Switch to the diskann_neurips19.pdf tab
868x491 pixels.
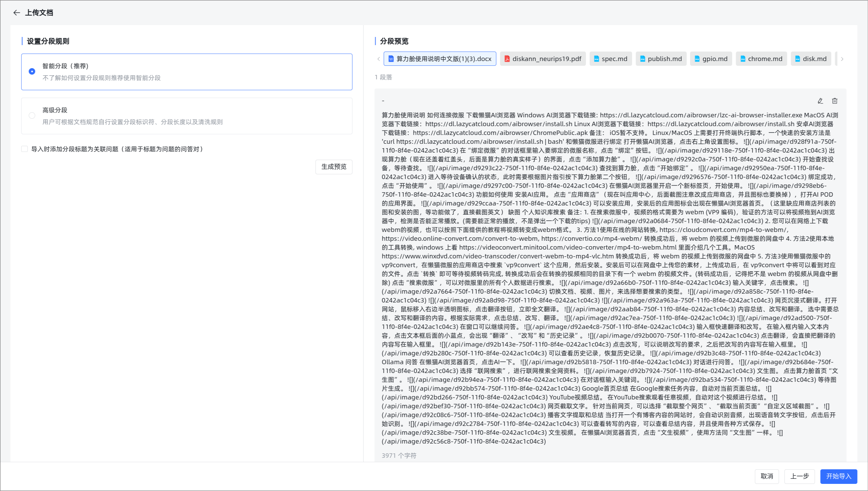tap(543, 59)
